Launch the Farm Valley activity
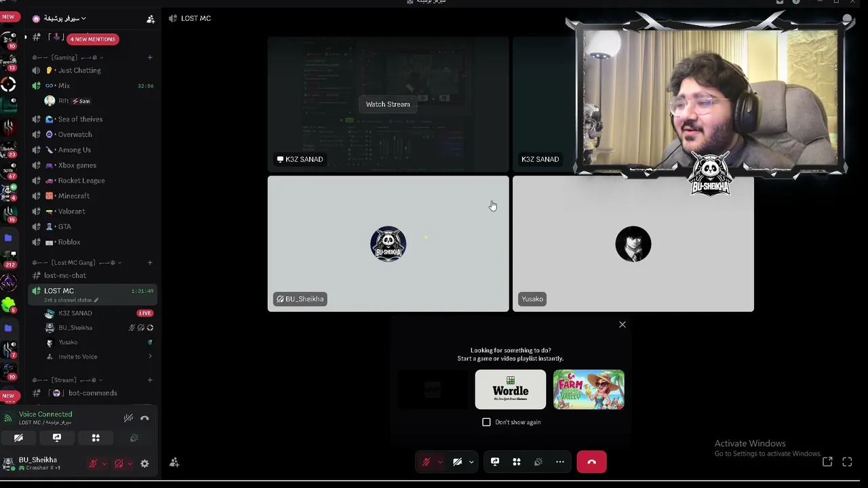Screen dimensions: 868x488 pyautogui.click(x=589, y=390)
